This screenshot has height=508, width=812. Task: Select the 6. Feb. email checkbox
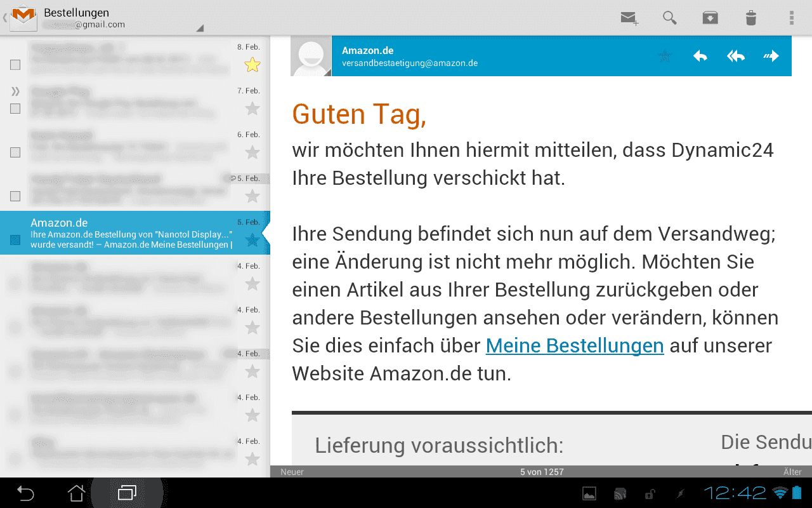(15, 152)
